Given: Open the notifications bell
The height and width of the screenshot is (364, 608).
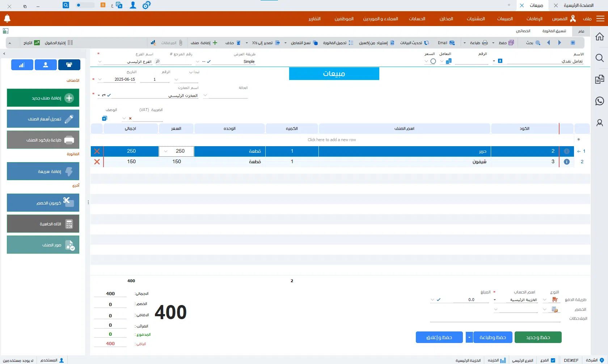Looking at the screenshot, I should [7, 18].
